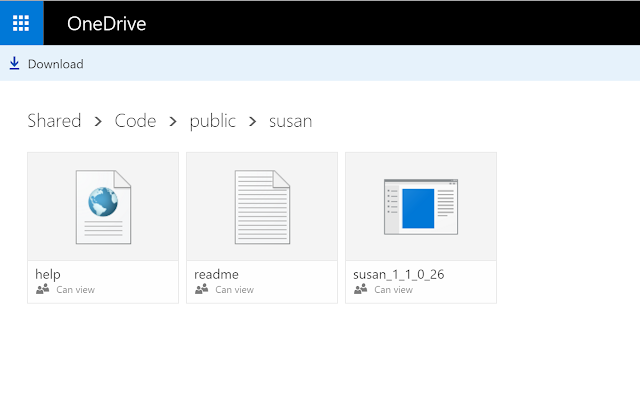Click Can view text under susan_1_1_0_26

(x=393, y=290)
